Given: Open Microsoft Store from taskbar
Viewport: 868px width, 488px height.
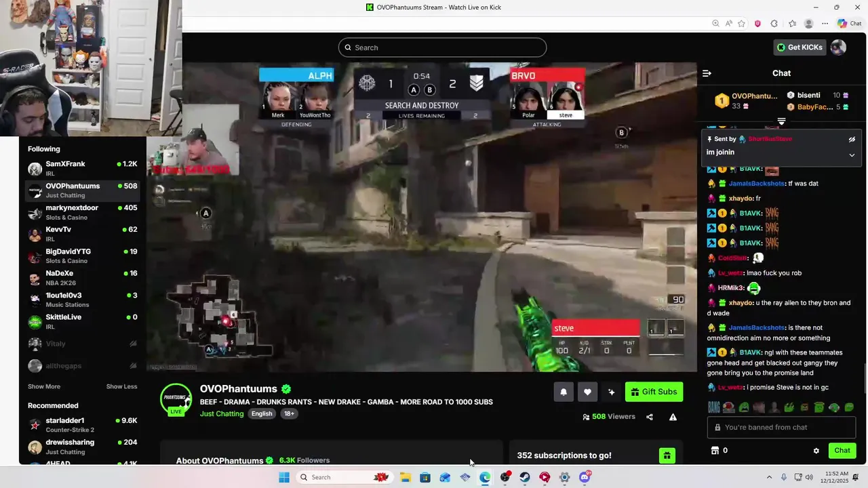Looking at the screenshot, I should 425,477.
